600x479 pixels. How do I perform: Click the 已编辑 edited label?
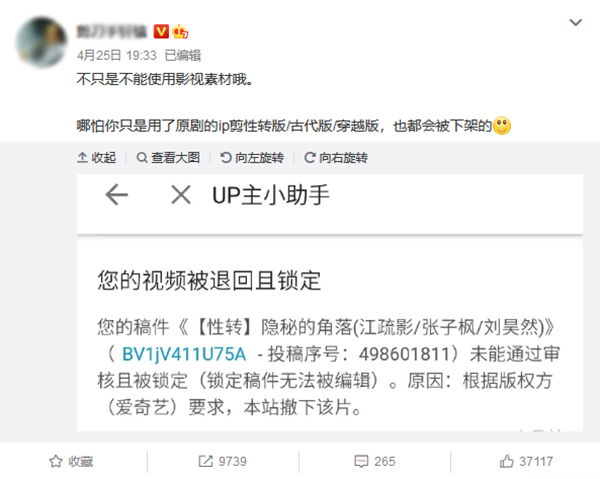click(x=183, y=55)
